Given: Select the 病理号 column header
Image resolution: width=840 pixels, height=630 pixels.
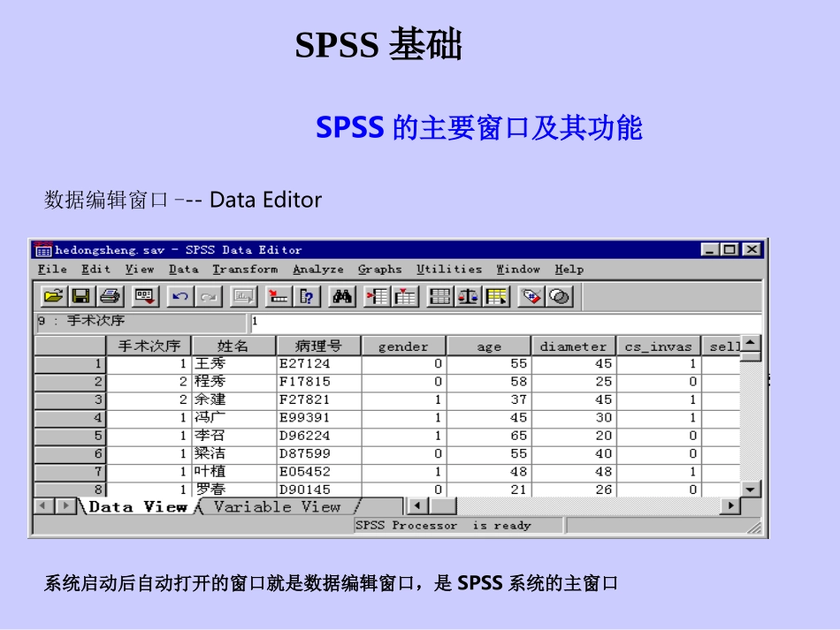Looking at the screenshot, I should click(318, 346).
